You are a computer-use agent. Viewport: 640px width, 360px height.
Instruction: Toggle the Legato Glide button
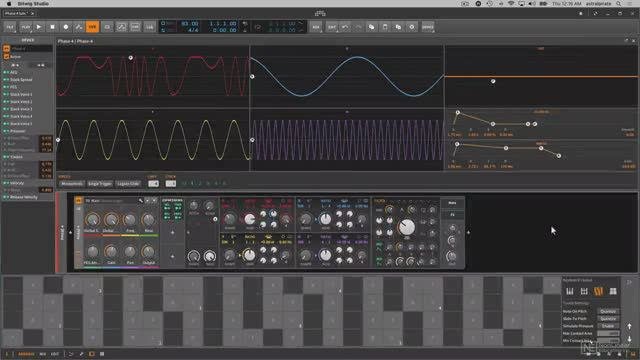point(128,184)
